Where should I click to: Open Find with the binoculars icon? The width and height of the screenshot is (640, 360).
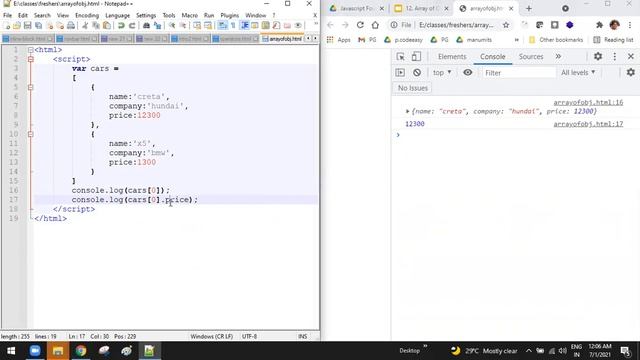[x=146, y=26]
